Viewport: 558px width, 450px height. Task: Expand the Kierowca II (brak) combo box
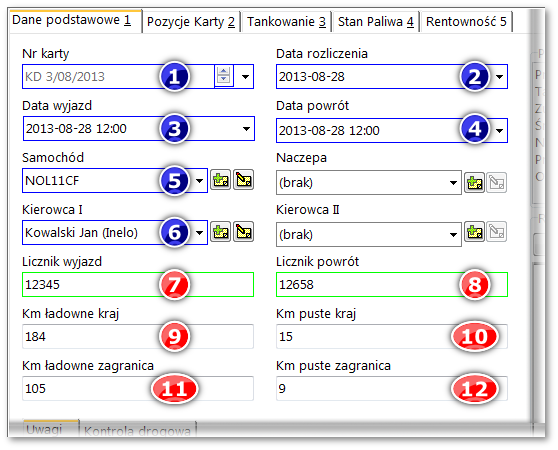pos(453,235)
